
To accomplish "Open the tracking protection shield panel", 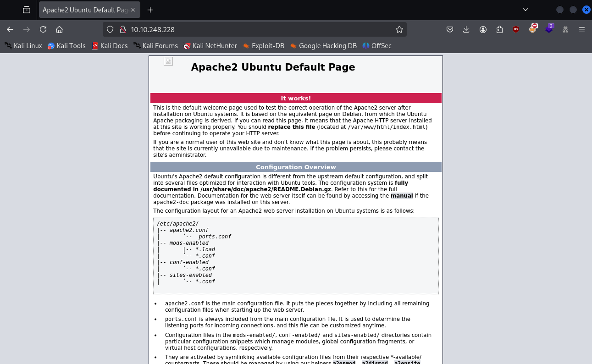I will point(110,29).
